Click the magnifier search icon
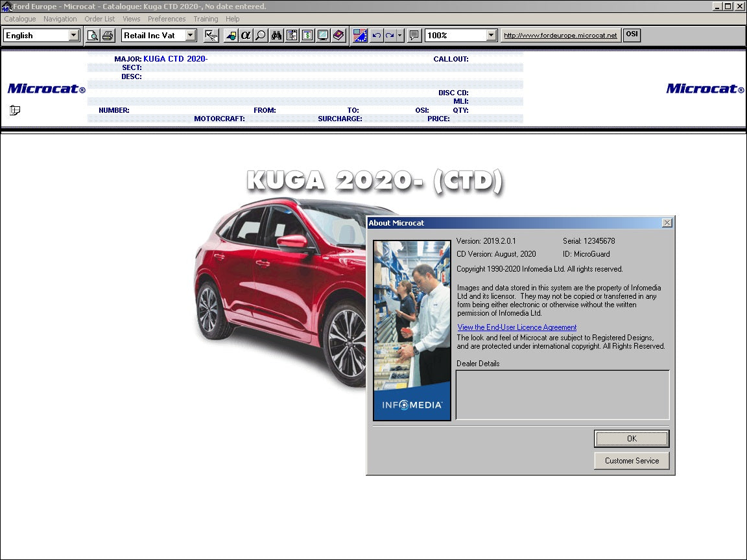Viewport: 747px width, 560px height. [x=259, y=35]
